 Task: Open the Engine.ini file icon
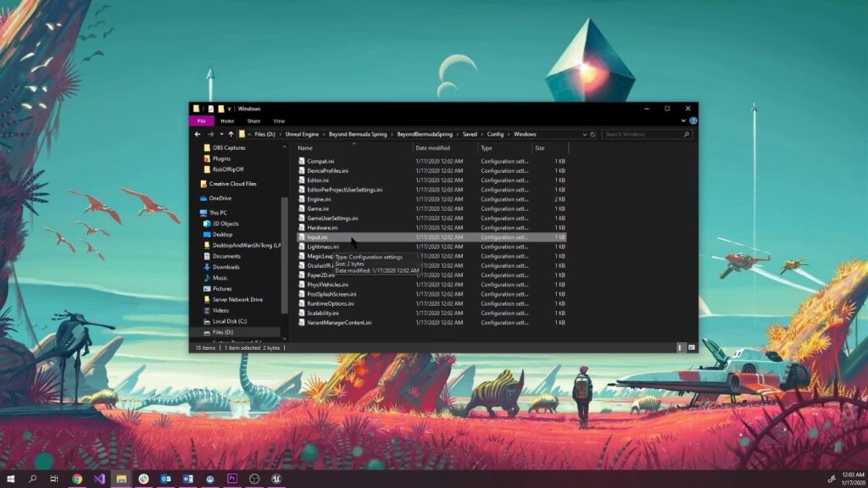click(x=301, y=199)
